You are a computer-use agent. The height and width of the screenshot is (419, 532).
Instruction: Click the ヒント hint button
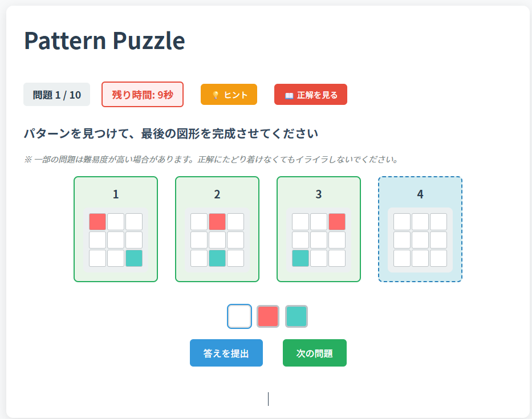coord(229,95)
